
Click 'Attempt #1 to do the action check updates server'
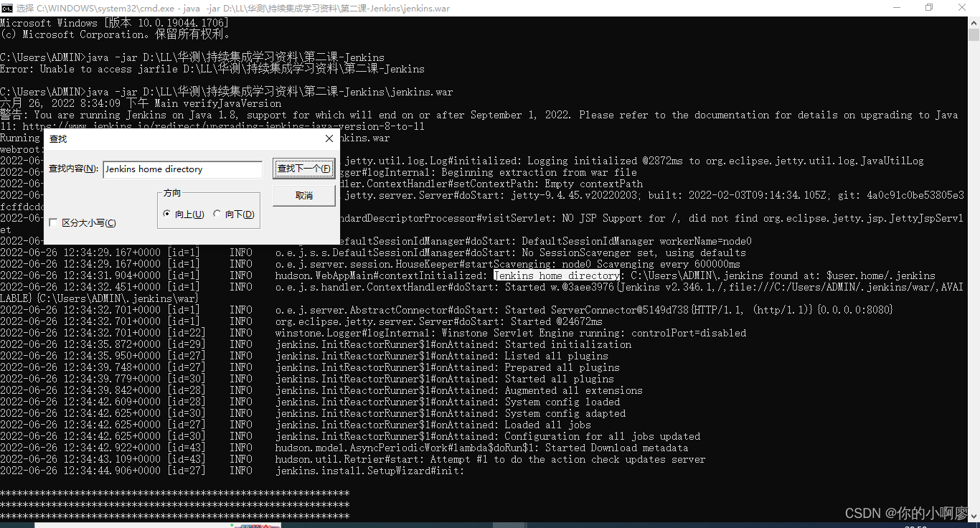click(x=568, y=459)
